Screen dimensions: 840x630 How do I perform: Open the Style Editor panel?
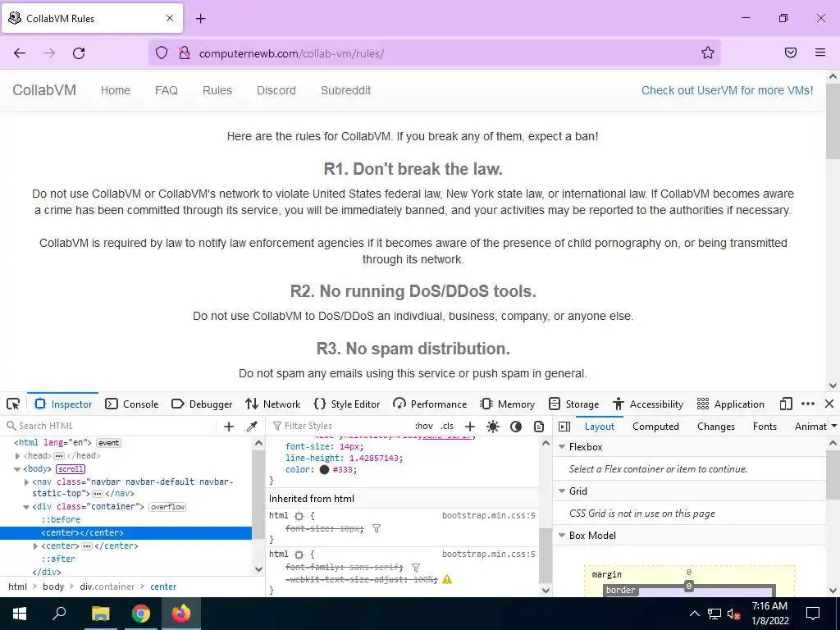347,404
